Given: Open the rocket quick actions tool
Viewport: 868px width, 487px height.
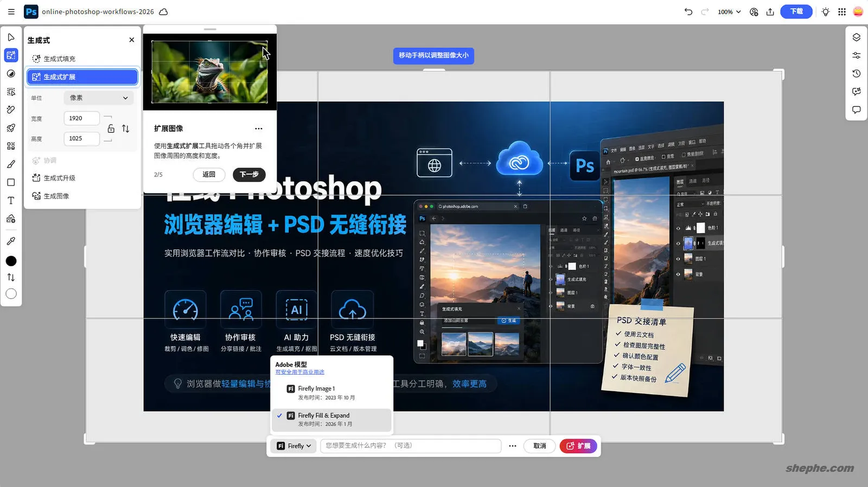Looking at the screenshot, I should [11, 128].
